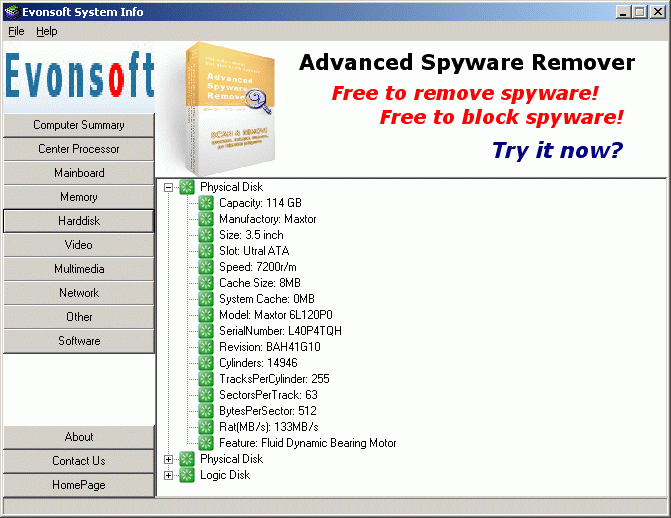Select the row 'Model: Maxtor 6L120P0'
The image size is (671, 518).
pos(276,315)
